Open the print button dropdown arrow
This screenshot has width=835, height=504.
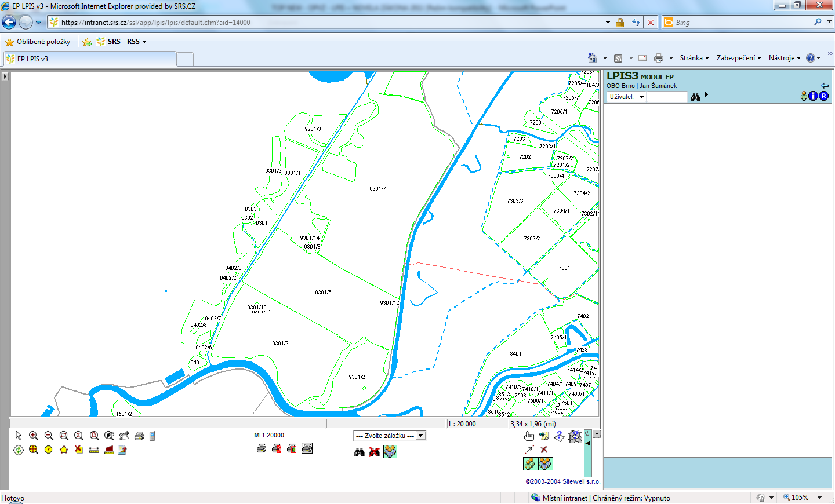tap(671, 58)
